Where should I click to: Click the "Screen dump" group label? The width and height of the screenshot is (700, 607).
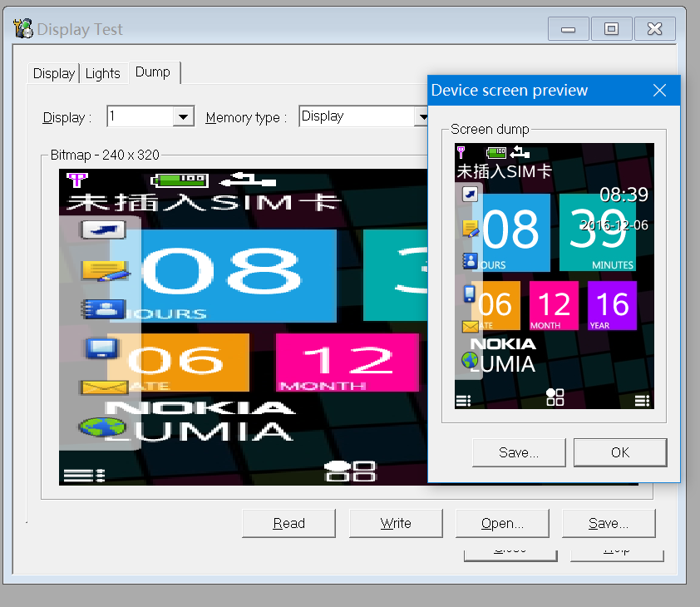[x=490, y=129]
